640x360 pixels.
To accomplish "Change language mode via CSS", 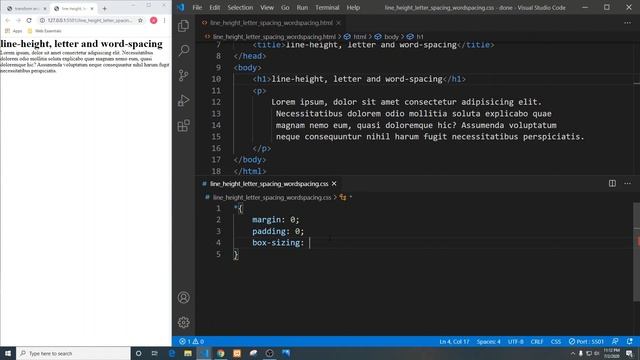I will tap(556, 341).
